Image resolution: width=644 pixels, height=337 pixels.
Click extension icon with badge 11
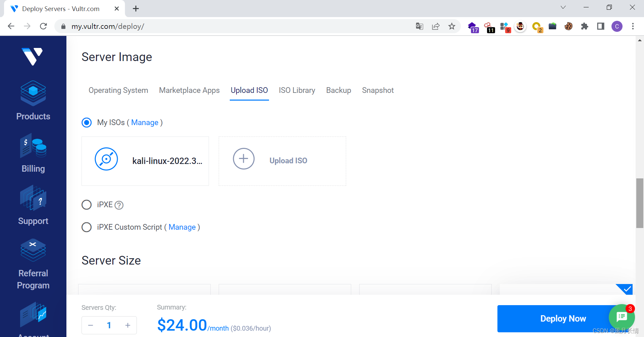pyautogui.click(x=489, y=27)
